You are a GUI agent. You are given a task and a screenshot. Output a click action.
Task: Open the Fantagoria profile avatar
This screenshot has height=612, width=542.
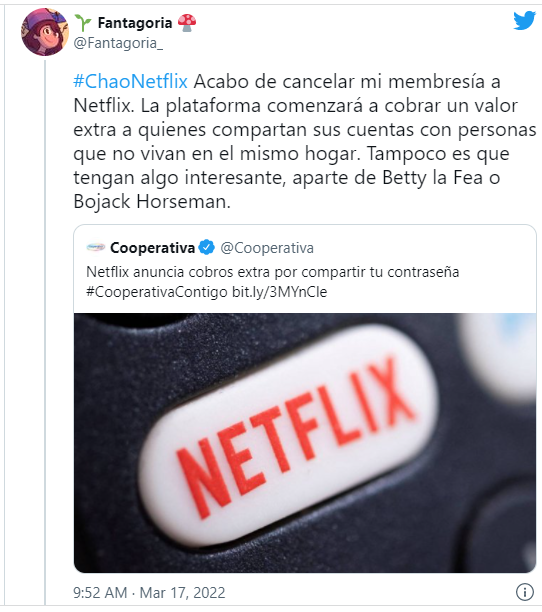[45, 32]
